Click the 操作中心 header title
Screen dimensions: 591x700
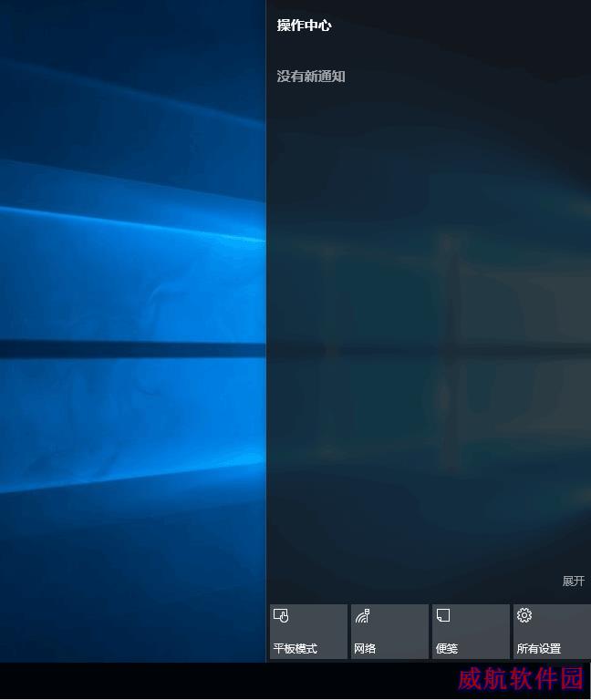[x=305, y=25]
